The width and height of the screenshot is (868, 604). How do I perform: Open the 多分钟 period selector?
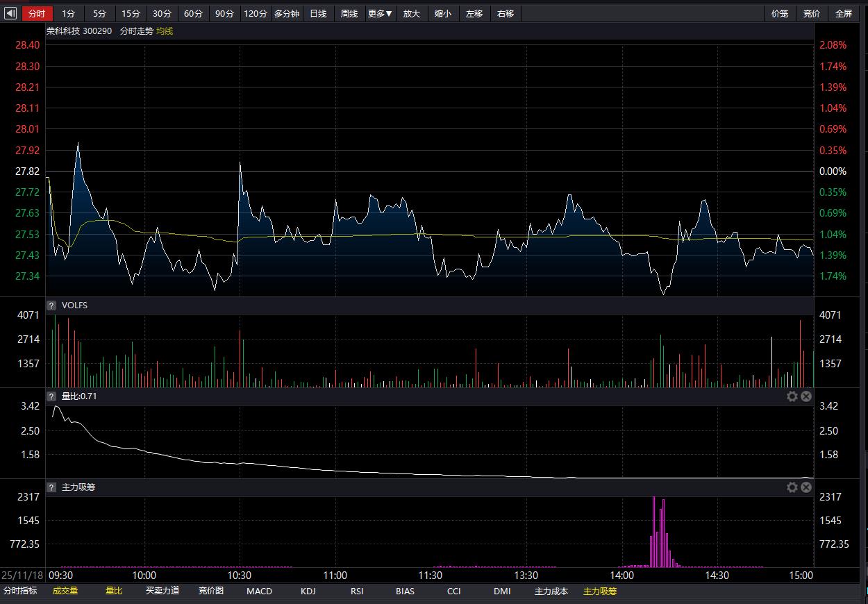[286, 13]
